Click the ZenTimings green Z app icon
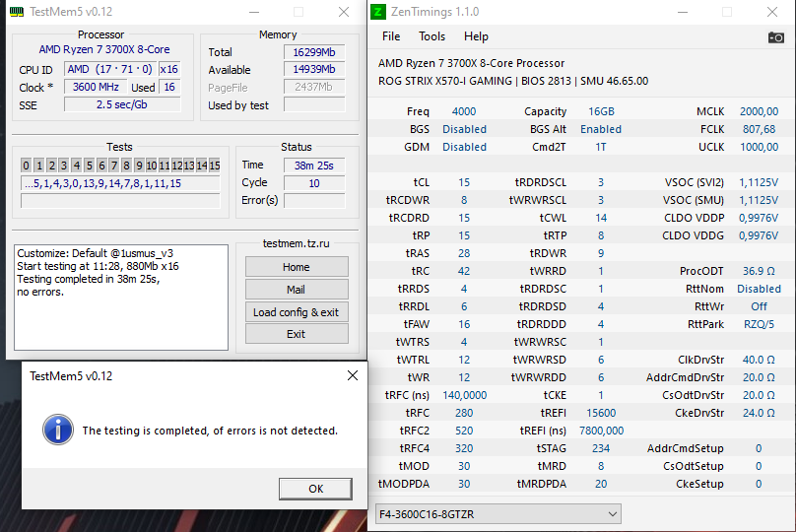Screen dimensions: 796x532 [x=378, y=11]
